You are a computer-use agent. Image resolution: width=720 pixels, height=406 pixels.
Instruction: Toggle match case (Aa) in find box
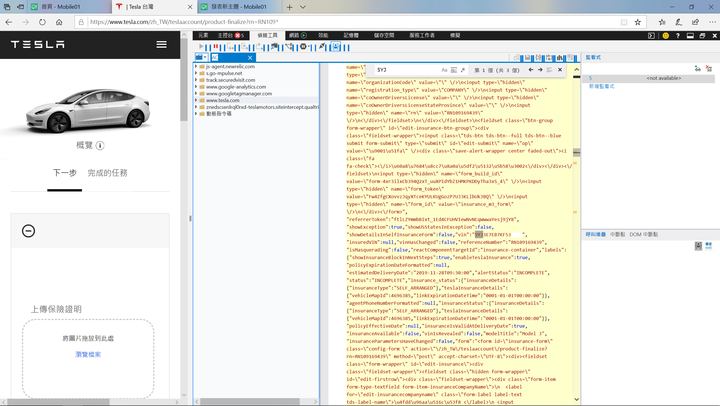click(444, 70)
